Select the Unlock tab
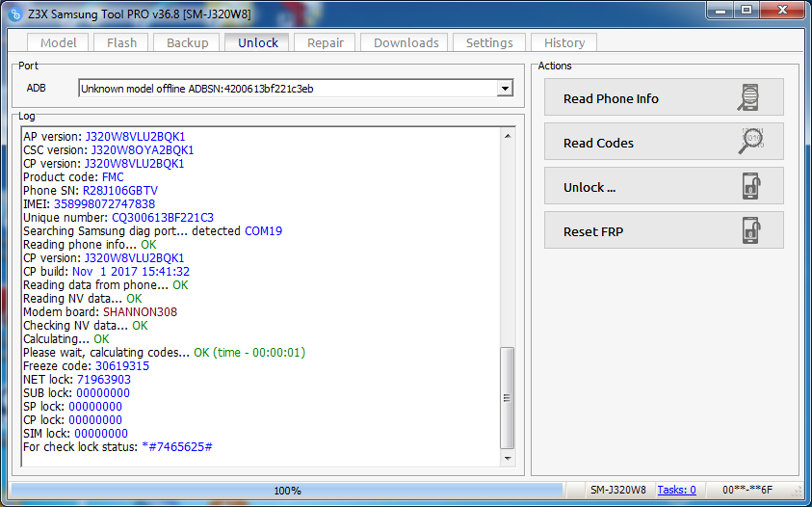 pos(258,42)
